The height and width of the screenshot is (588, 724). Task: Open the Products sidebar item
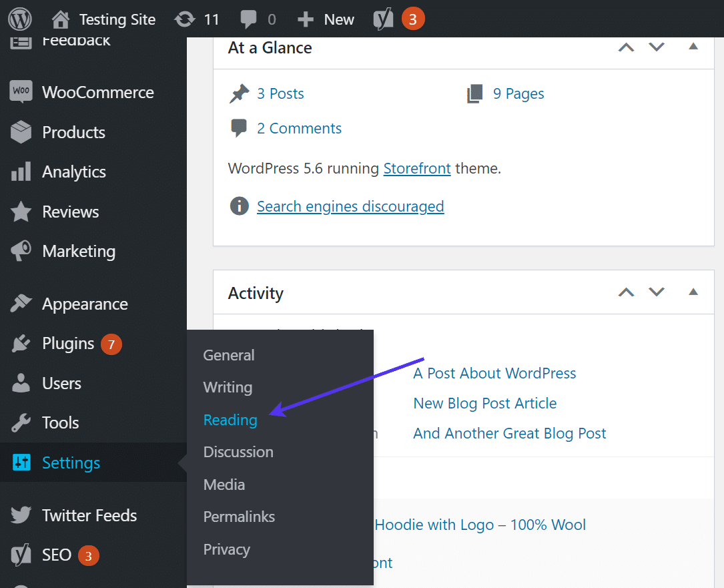[73, 132]
